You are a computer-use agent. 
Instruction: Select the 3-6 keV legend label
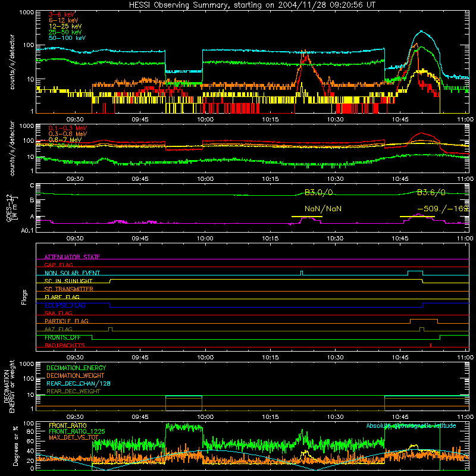click(61, 14)
